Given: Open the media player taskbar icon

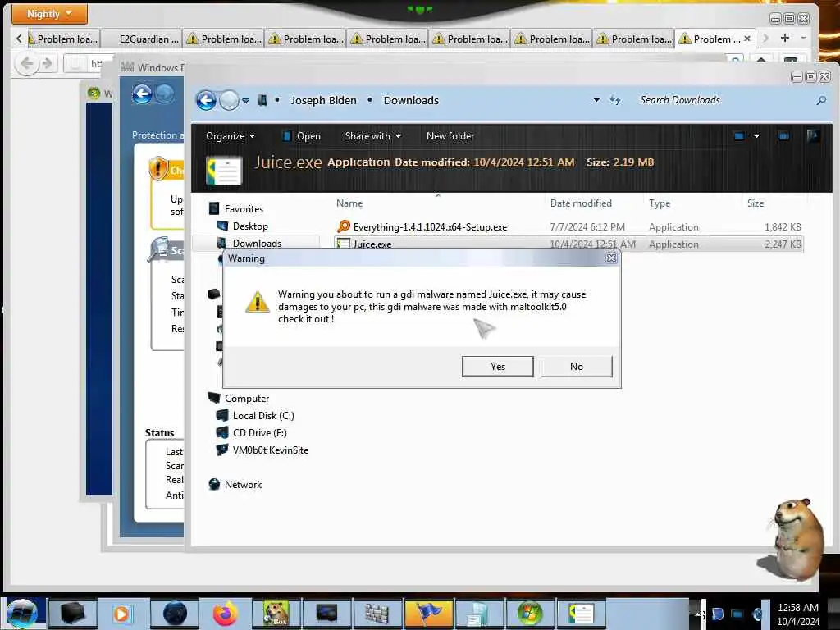Looking at the screenshot, I should 121,614.
